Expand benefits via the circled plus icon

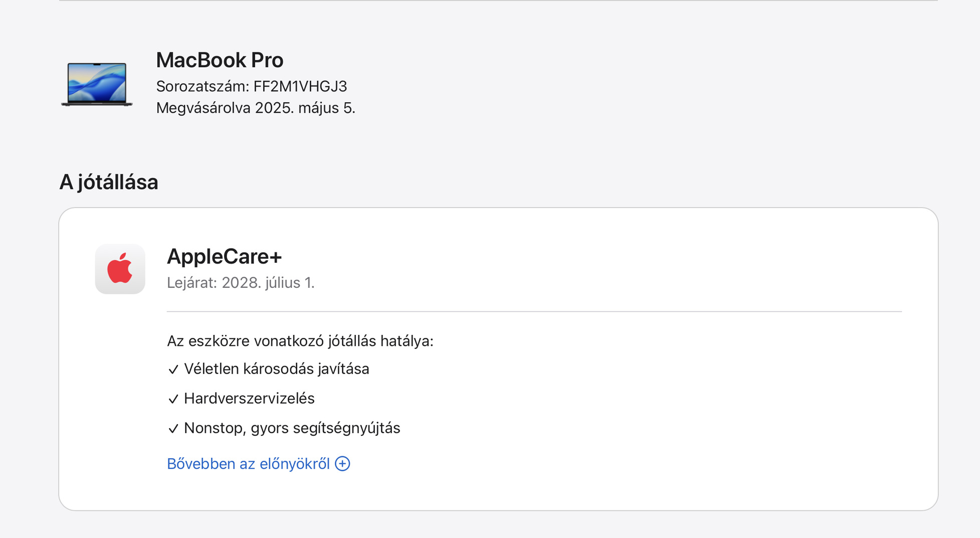pyautogui.click(x=342, y=464)
